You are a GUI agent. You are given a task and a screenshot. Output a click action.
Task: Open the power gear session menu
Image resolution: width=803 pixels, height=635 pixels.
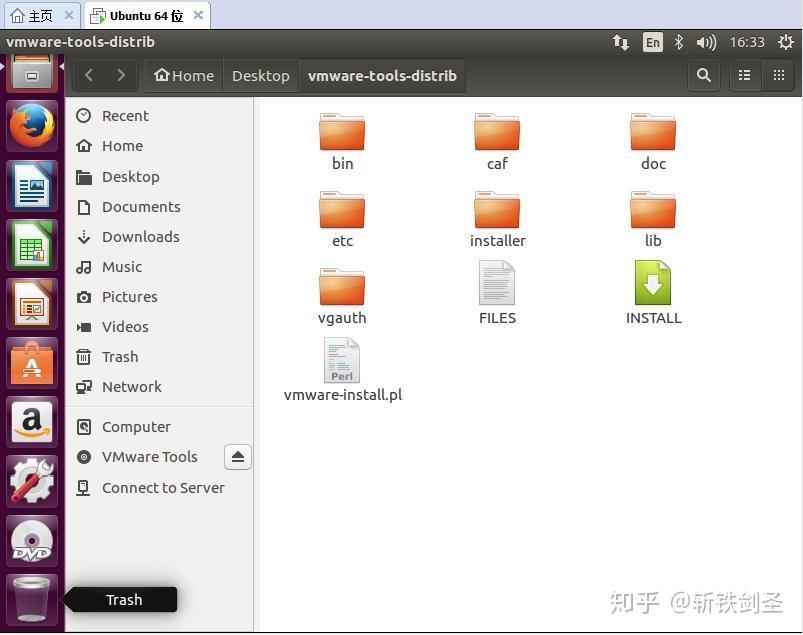[786, 42]
